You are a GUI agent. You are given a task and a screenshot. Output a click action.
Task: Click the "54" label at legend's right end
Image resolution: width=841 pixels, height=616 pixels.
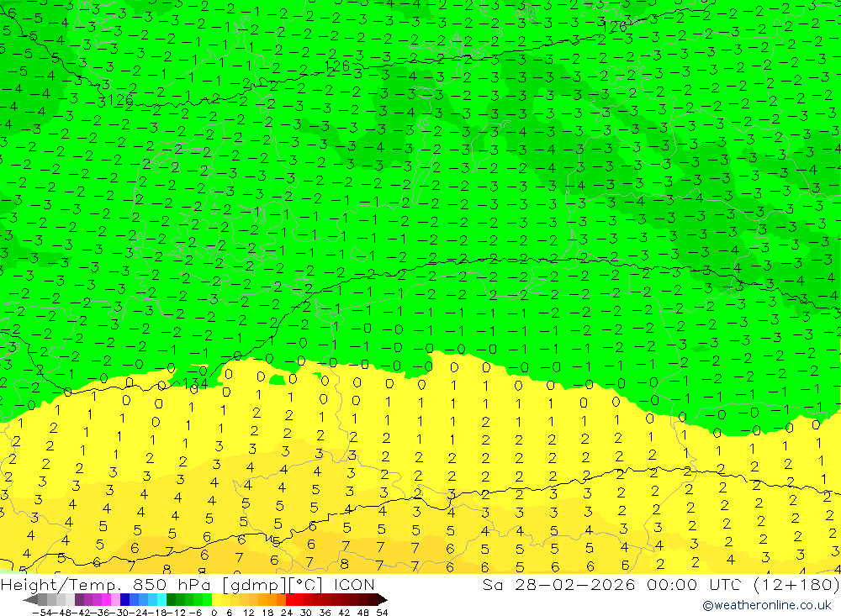click(382, 613)
